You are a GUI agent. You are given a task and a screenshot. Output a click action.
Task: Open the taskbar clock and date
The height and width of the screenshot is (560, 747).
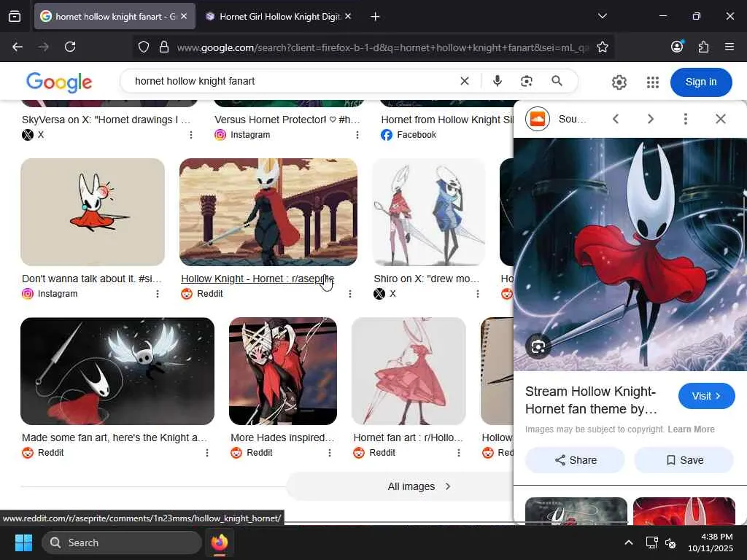(710, 542)
